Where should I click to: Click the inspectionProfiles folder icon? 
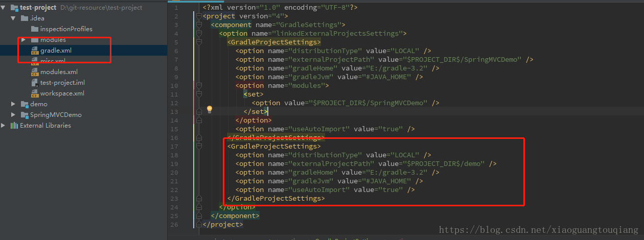[x=35, y=29]
